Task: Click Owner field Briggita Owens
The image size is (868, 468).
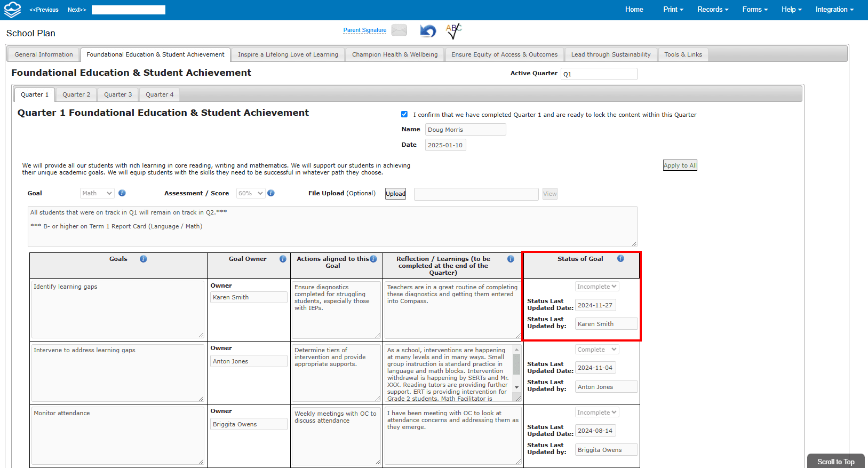Action: pyautogui.click(x=249, y=424)
